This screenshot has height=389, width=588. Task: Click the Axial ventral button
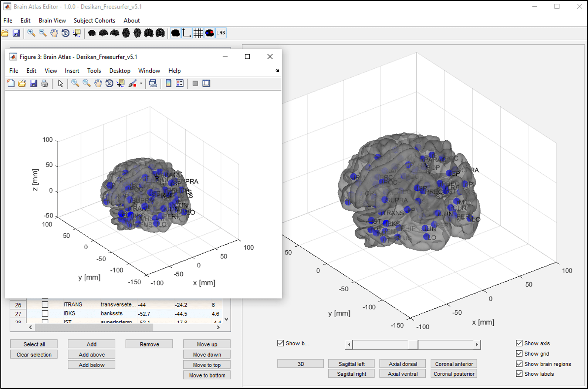[x=403, y=374]
